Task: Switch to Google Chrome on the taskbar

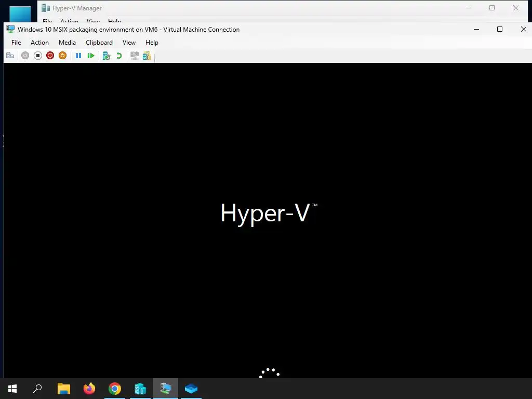Action: (115, 389)
